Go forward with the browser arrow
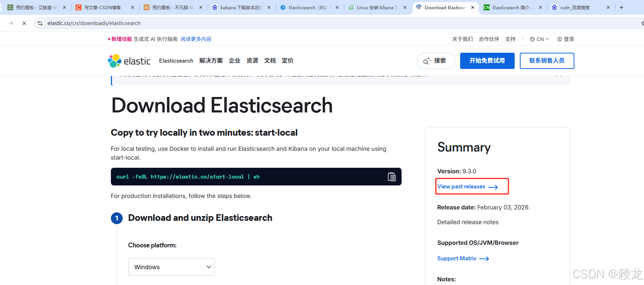Screen dimensions: 644x285 (x=11, y=23)
